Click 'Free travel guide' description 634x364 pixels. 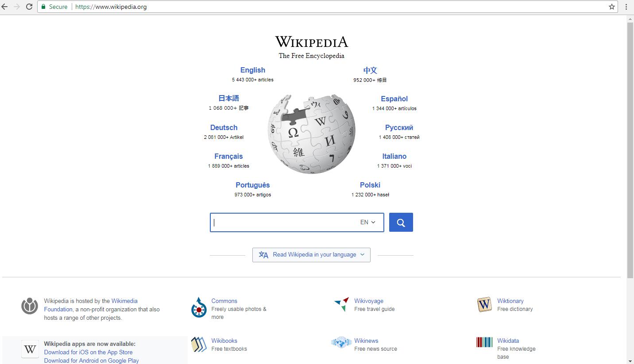375,309
